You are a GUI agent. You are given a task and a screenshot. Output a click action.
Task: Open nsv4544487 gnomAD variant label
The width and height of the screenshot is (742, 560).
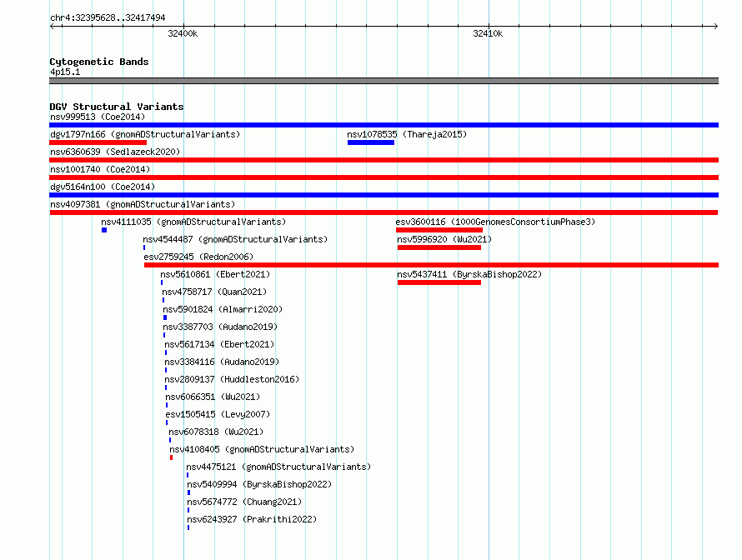pos(235,239)
